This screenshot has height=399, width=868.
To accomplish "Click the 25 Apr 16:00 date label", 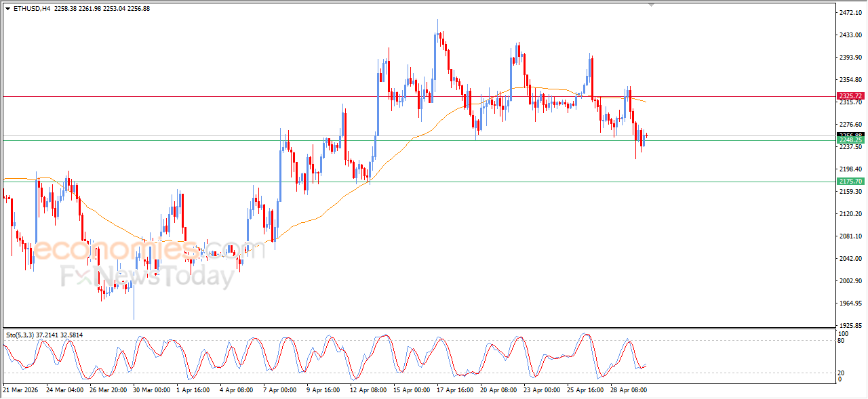I will point(586,390).
